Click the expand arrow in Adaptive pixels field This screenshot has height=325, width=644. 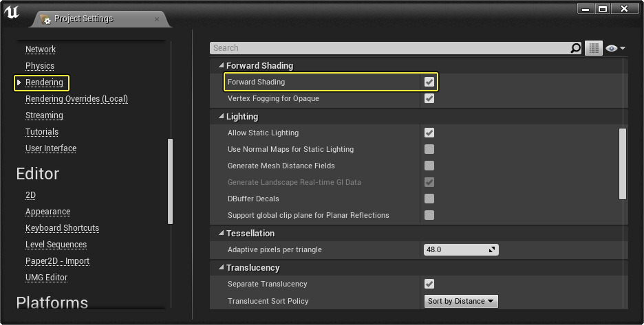492,249
